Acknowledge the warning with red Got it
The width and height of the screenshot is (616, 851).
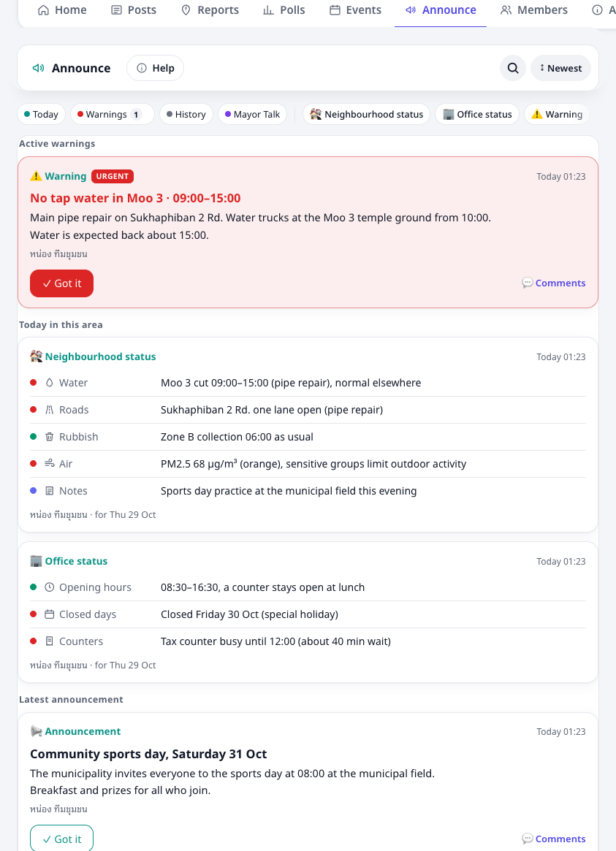(x=62, y=283)
